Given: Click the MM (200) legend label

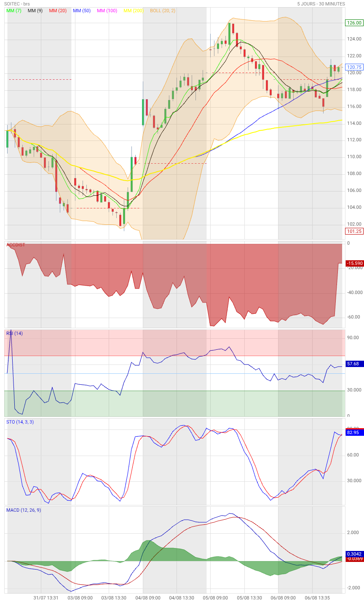Looking at the screenshot, I should [x=134, y=11].
